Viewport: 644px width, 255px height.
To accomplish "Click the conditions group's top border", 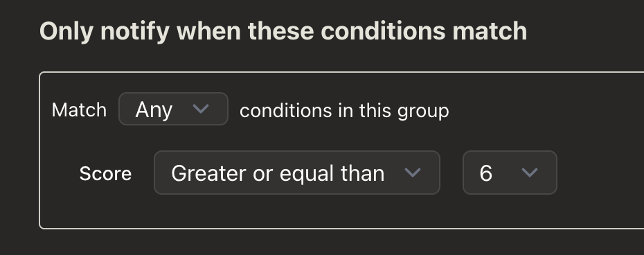I will click(x=341, y=72).
